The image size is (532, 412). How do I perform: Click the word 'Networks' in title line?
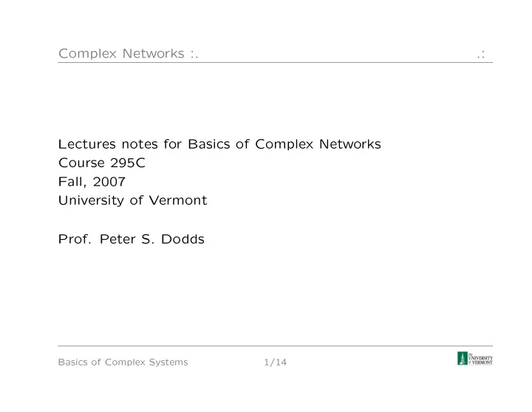349,144
